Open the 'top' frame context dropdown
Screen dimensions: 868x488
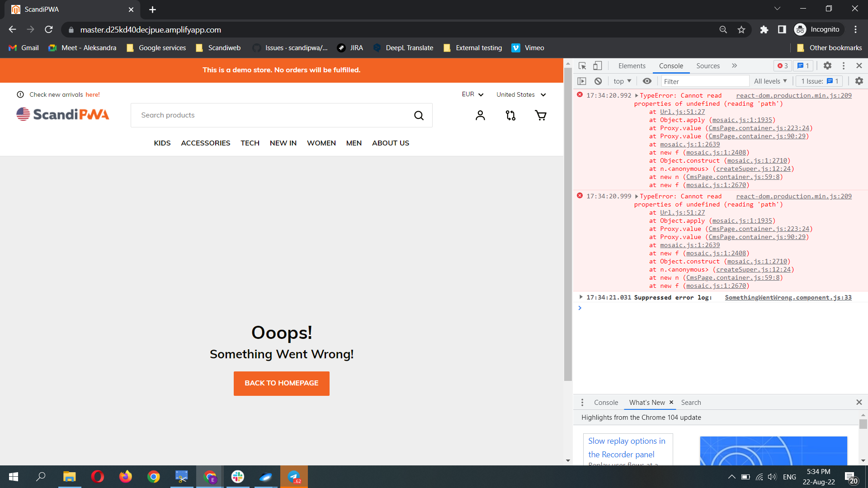pyautogui.click(x=622, y=81)
